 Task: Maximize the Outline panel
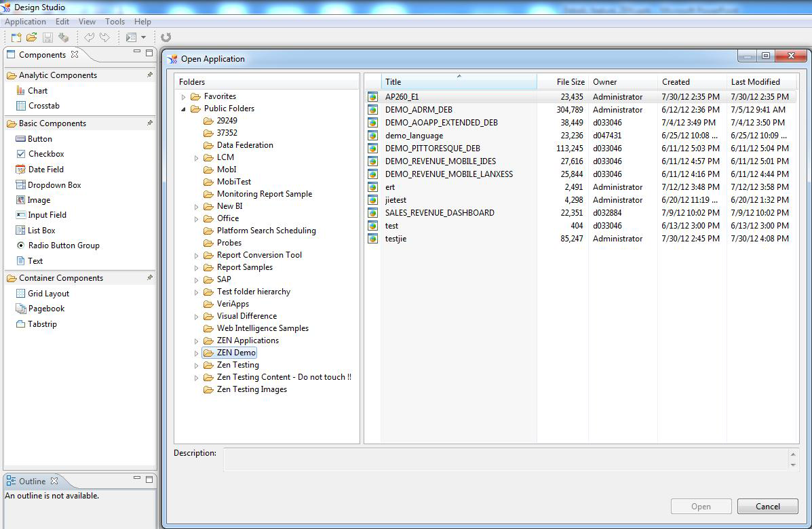point(149,479)
